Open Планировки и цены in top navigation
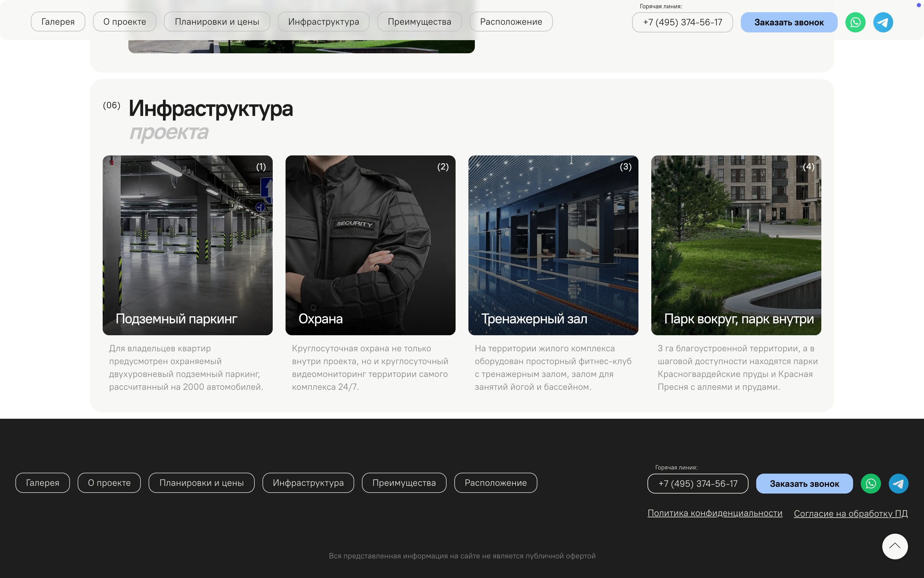The image size is (924, 578). (217, 22)
